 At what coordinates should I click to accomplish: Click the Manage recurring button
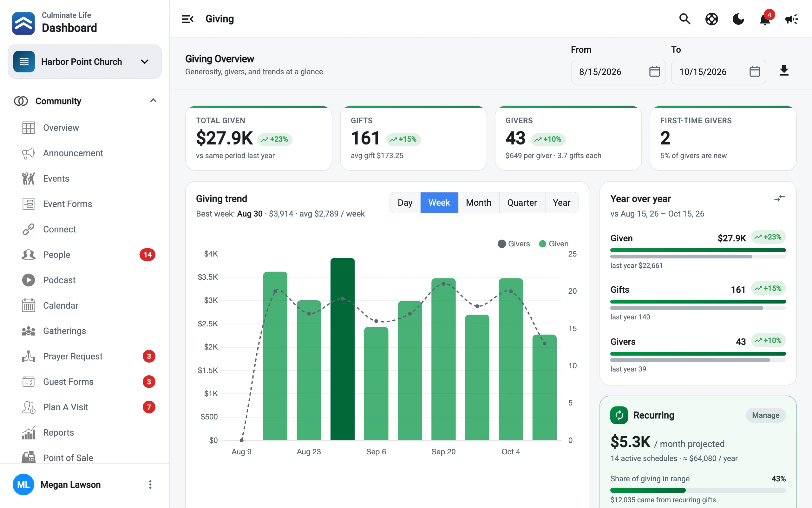tap(766, 415)
